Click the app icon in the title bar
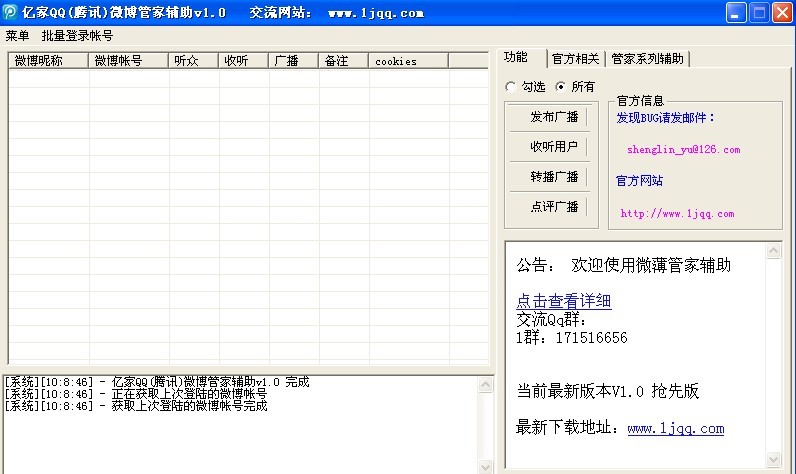The width and height of the screenshot is (796, 474). coord(10,13)
